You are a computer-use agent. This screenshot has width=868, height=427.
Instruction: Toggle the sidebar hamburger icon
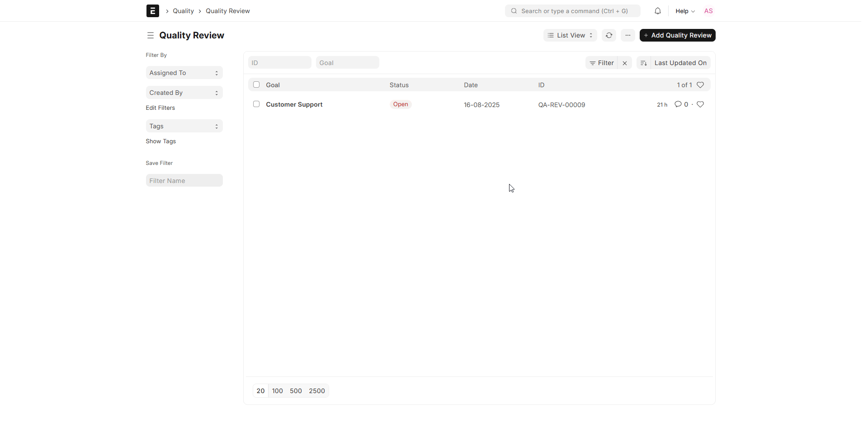(151, 35)
